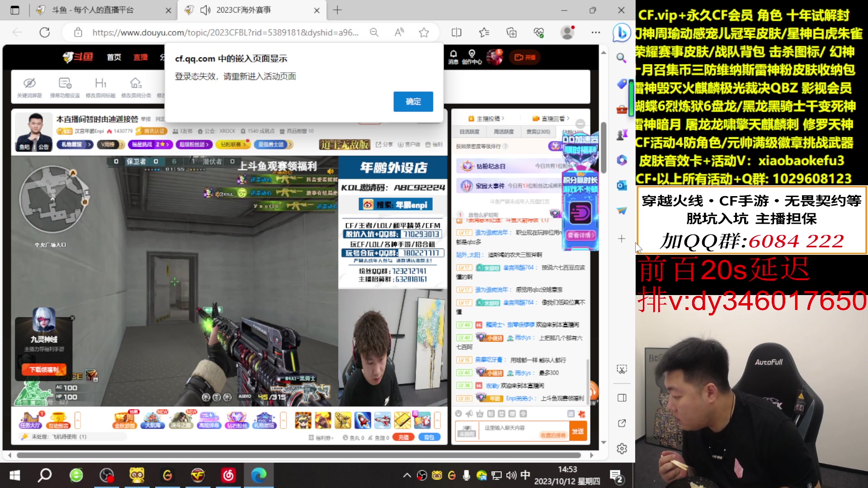This screenshot has height=488, width=868.
Task: Open the 消息 bell icon
Action: point(453,57)
